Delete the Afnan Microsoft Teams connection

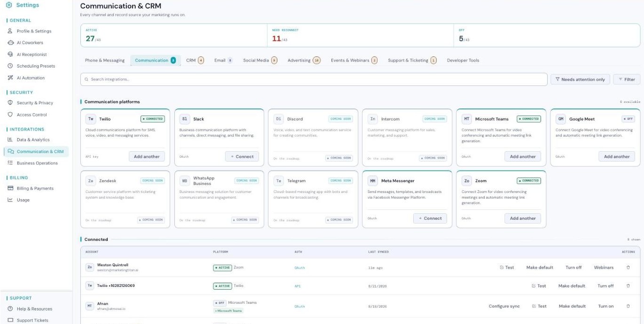click(628, 306)
